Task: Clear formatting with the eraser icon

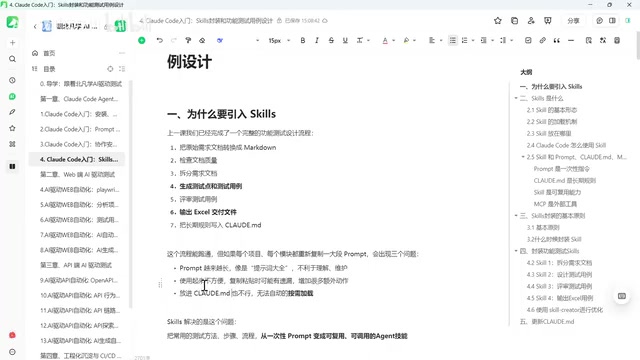Action: (202, 40)
